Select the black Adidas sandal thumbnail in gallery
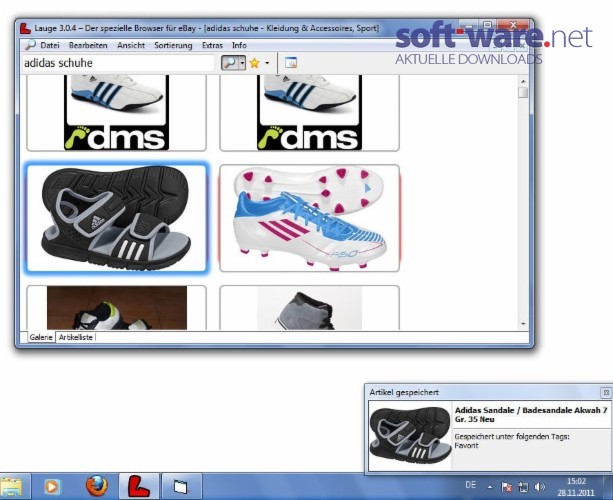Screen dimensions: 613x500 [x=116, y=218]
